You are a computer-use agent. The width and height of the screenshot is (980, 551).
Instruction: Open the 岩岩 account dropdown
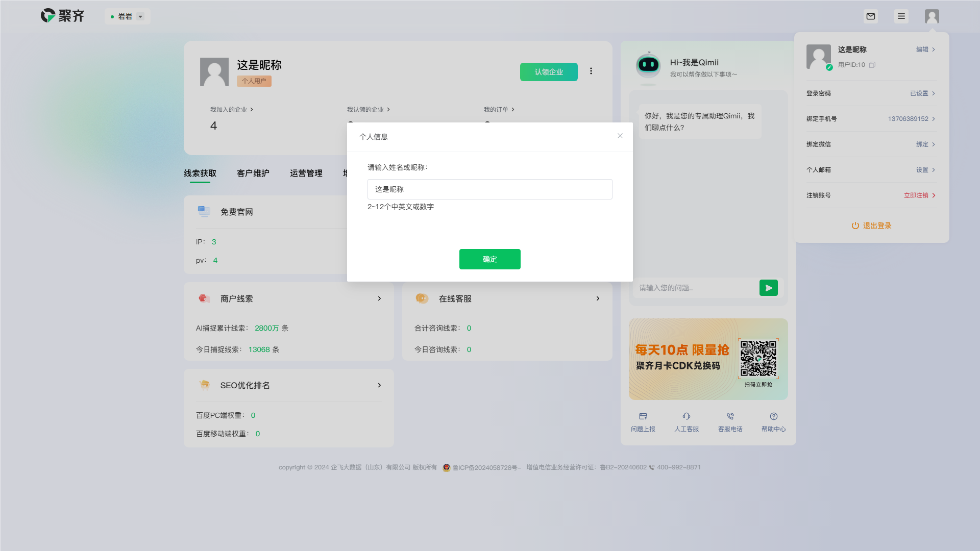(x=128, y=16)
